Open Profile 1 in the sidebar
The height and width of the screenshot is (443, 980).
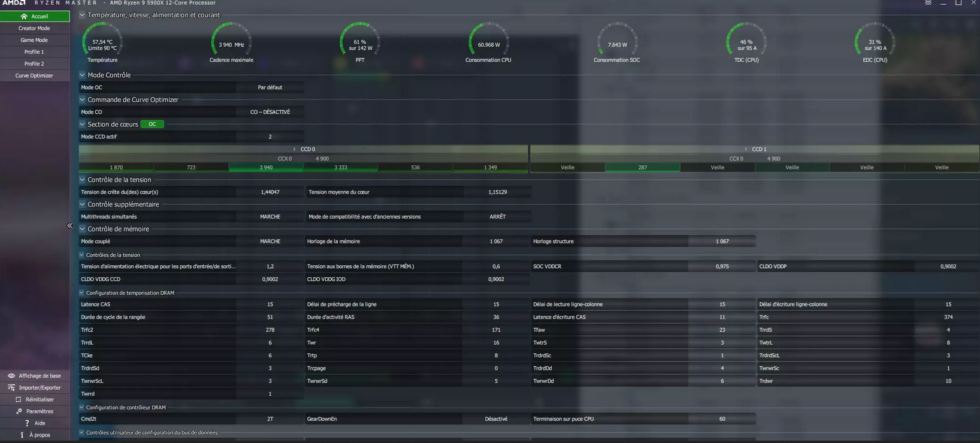click(x=35, y=52)
